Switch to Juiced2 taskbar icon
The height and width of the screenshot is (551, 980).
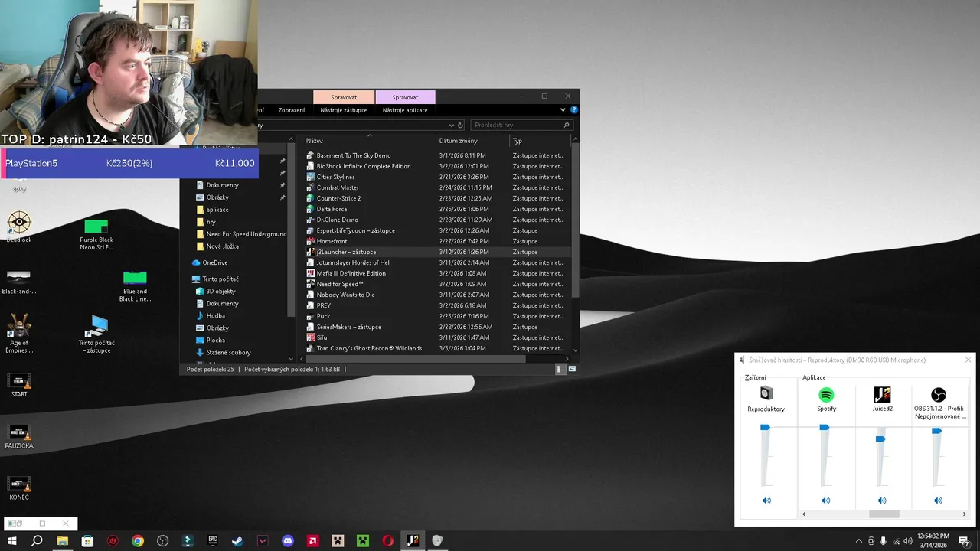[413, 541]
